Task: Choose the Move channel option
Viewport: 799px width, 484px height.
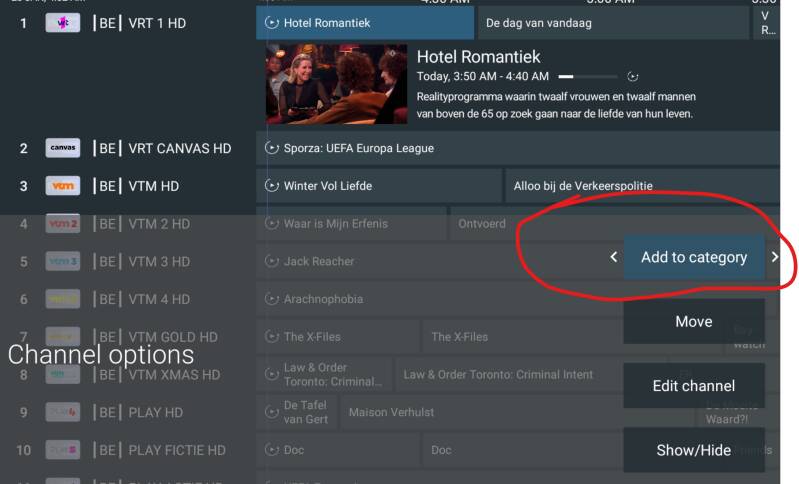Action: click(694, 321)
